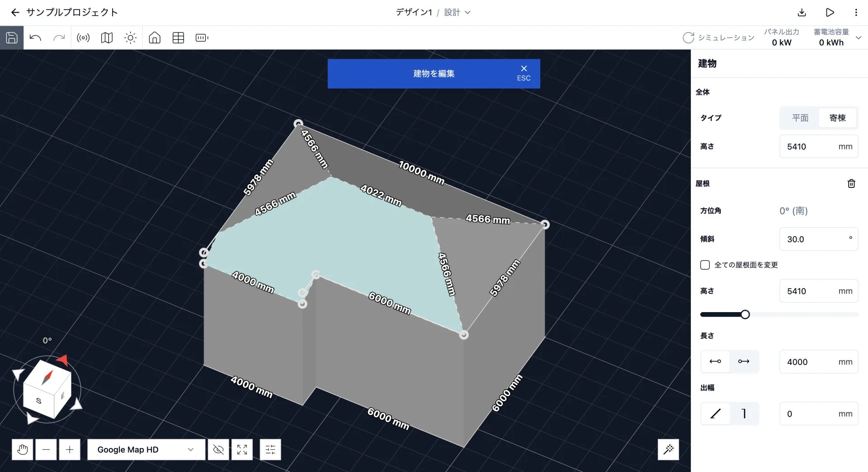
Task: Open the view adjustment sliders settings
Action: pos(270,449)
